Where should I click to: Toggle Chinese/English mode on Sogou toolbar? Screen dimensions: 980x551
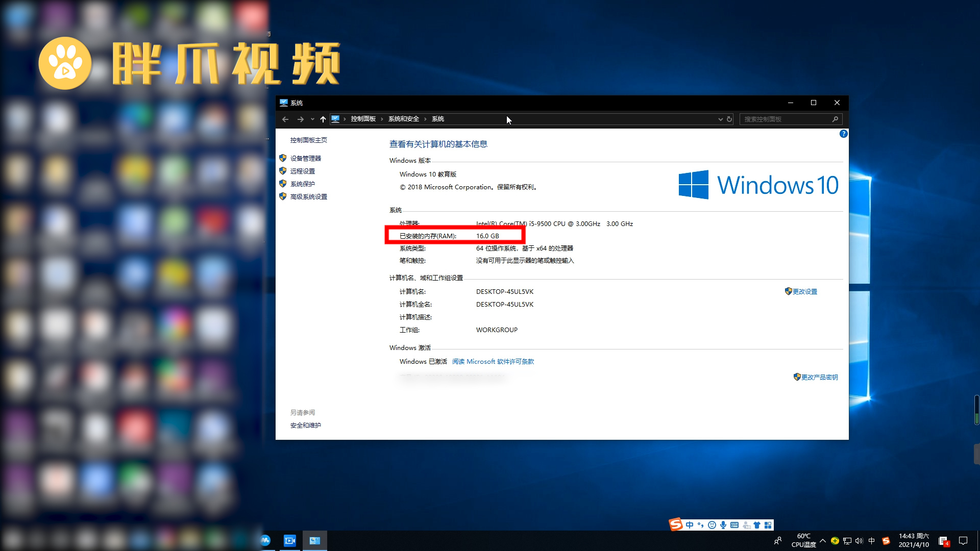click(x=690, y=525)
